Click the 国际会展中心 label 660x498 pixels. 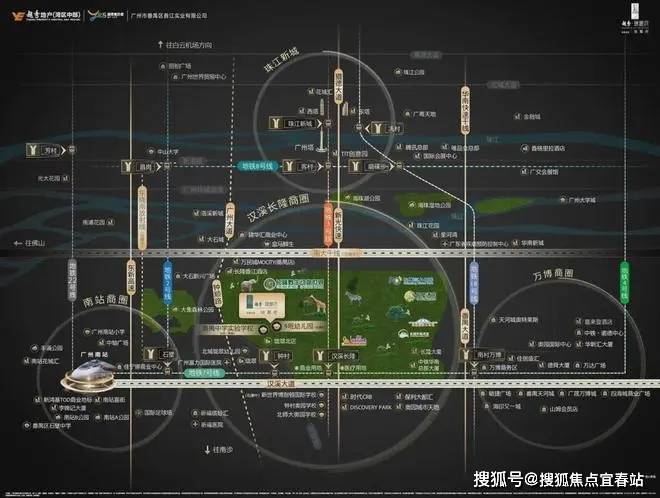(x=440, y=156)
